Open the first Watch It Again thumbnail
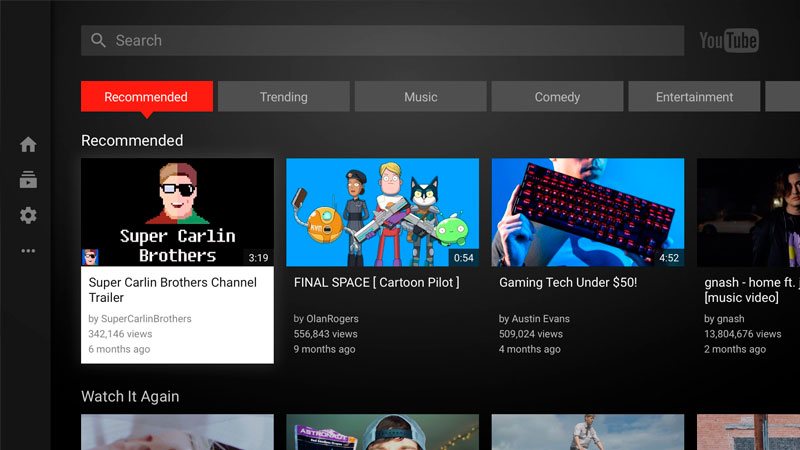Screen dimensions: 800x450 (x=177, y=432)
